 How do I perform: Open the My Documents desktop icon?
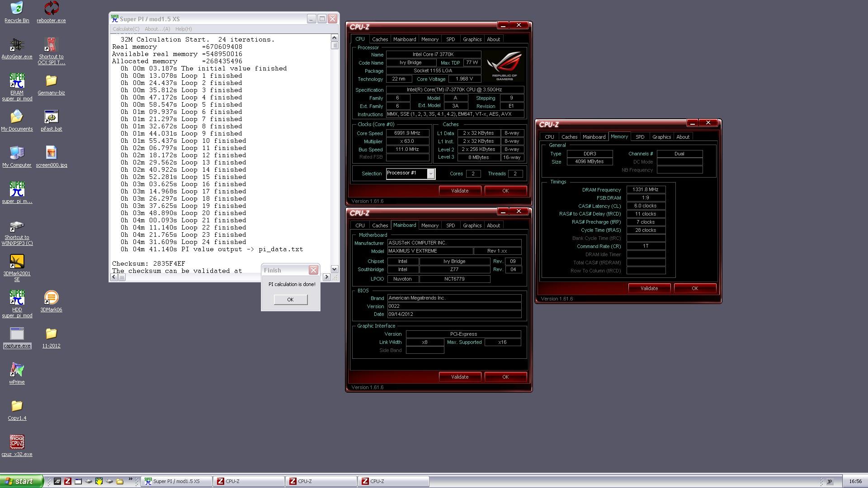[x=17, y=120]
